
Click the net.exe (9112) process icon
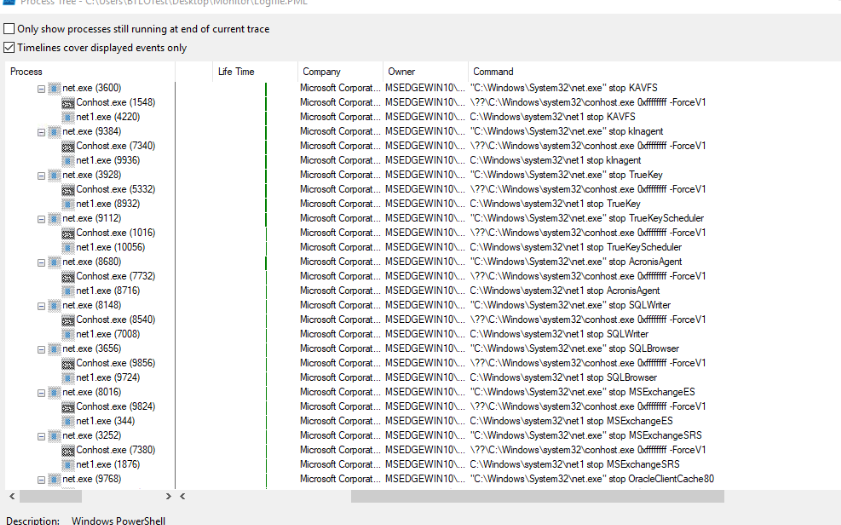coord(54,218)
